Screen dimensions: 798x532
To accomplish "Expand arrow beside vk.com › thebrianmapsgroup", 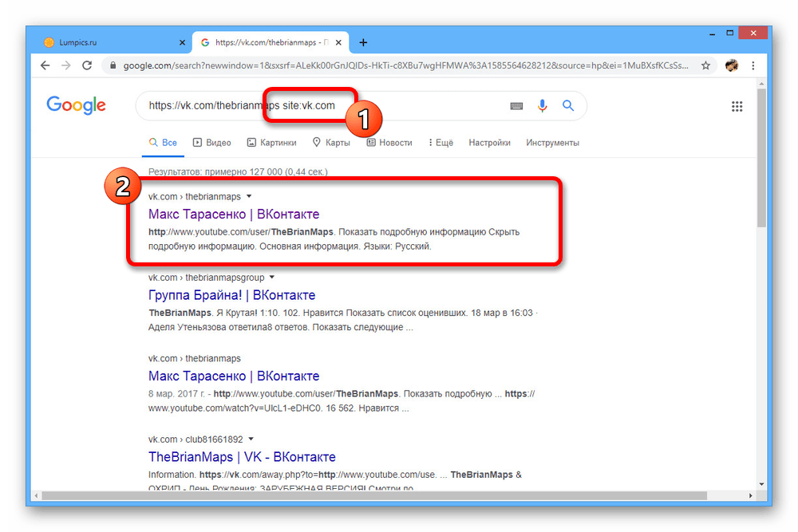I will [x=272, y=278].
